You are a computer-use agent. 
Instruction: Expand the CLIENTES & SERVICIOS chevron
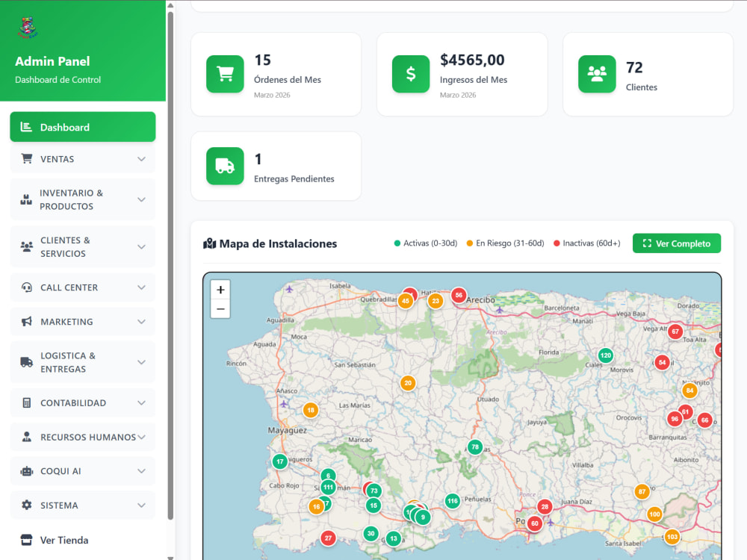point(141,246)
